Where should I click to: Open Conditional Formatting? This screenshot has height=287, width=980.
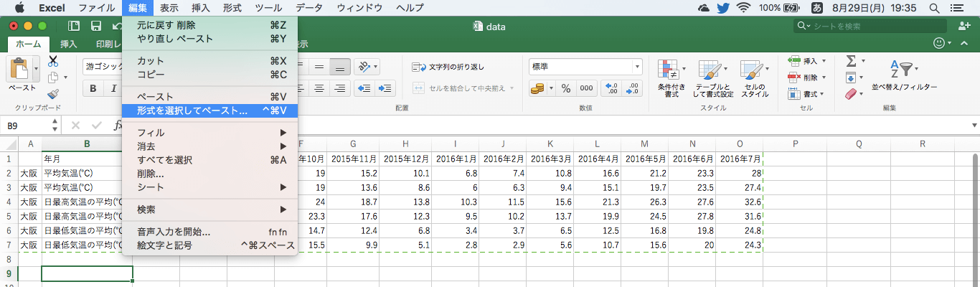pos(672,78)
